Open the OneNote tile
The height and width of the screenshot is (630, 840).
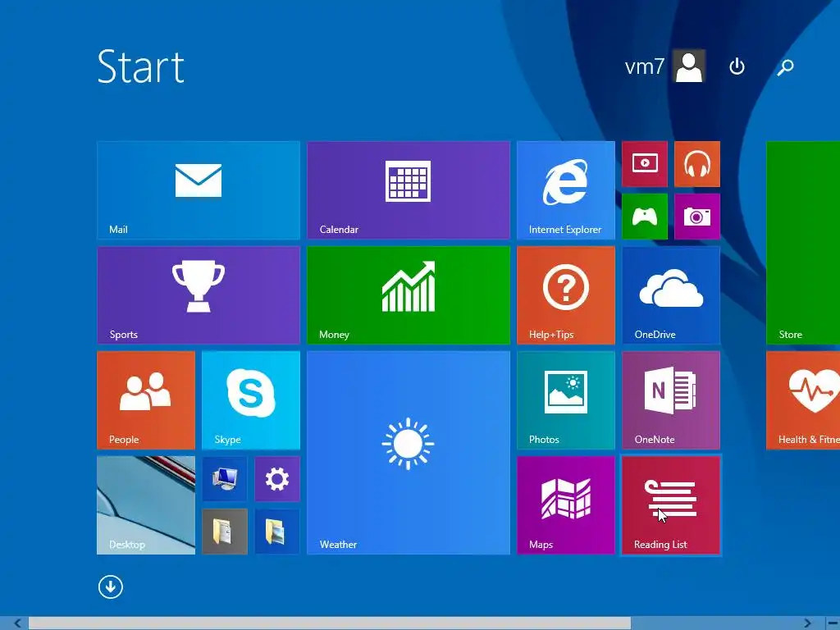click(671, 400)
